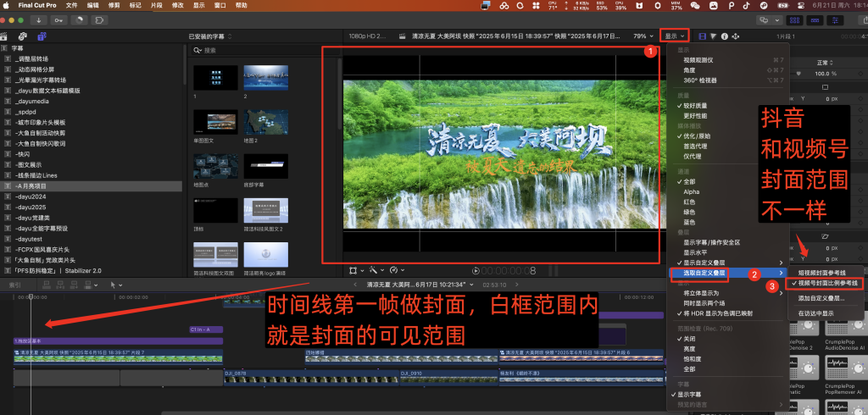Select 视频号封面比例参考线 overlay
868x415 pixels.
click(x=827, y=282)
